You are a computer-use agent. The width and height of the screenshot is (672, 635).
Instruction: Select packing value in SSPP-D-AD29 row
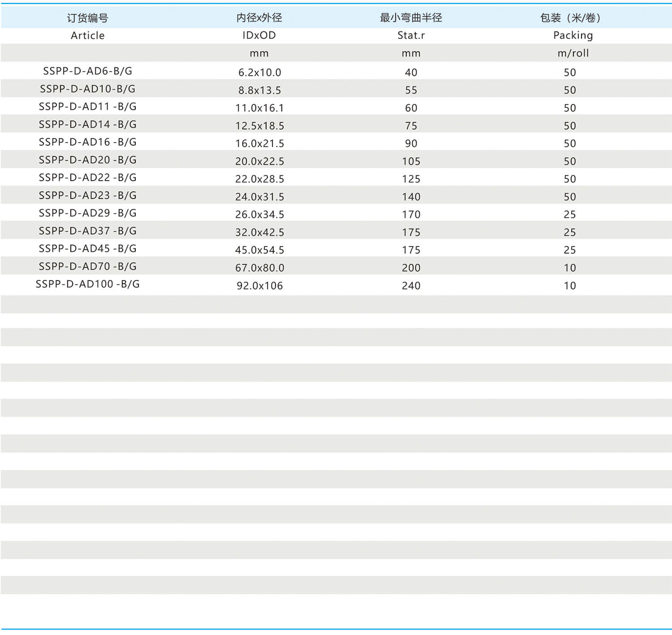point(569,214)
